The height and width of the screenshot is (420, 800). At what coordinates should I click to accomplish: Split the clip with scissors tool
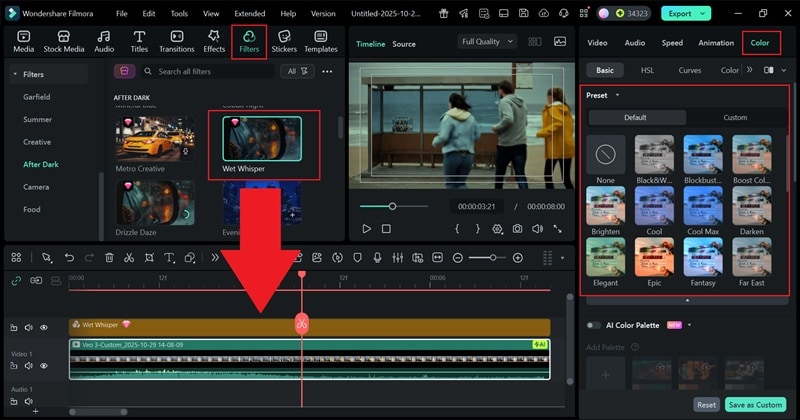click(129, 258)
